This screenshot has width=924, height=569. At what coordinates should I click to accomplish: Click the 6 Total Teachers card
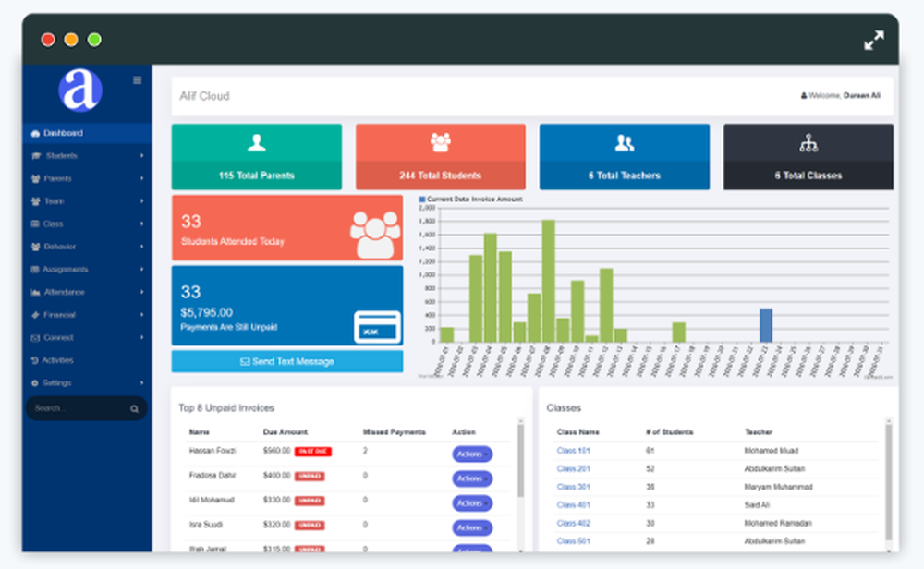click(x=625, y=157)
